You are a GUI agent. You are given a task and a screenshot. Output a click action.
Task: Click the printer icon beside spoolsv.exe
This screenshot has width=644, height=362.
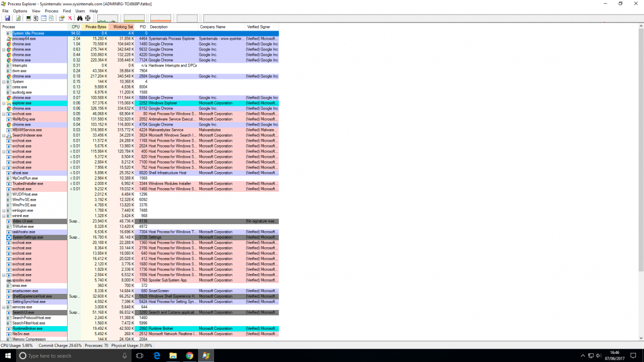[x=9, y=280]
